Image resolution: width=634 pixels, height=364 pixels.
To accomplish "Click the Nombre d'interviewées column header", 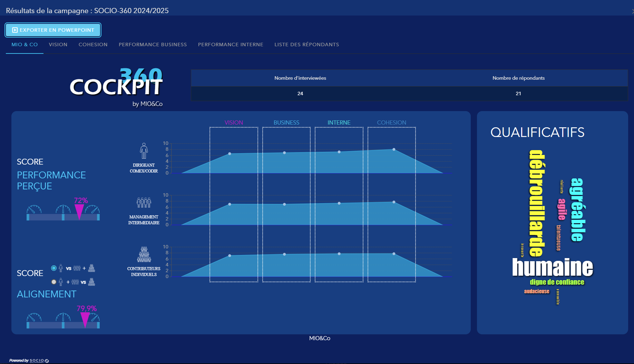I will pyautogui.click(x=300, y=78).
